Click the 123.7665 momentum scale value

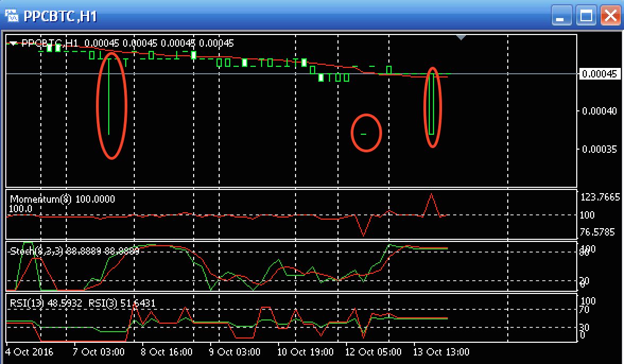click(600, 197)
